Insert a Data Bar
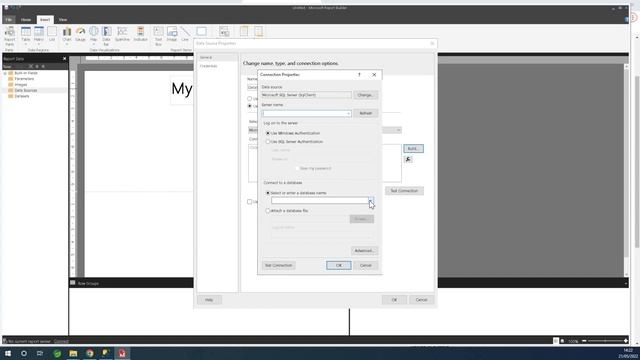The height and width of the screenshot is (360, 640). [x=106, y=36]
